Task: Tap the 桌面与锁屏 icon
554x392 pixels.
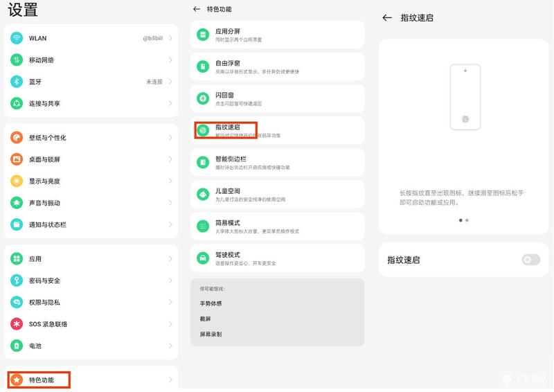Action: pos(17,159)
